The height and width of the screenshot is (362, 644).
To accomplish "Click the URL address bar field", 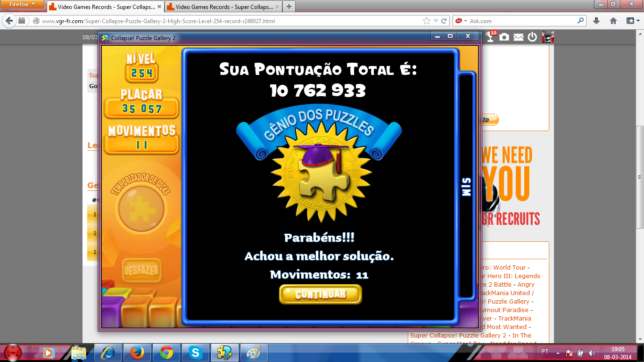I will coord(226,21).
